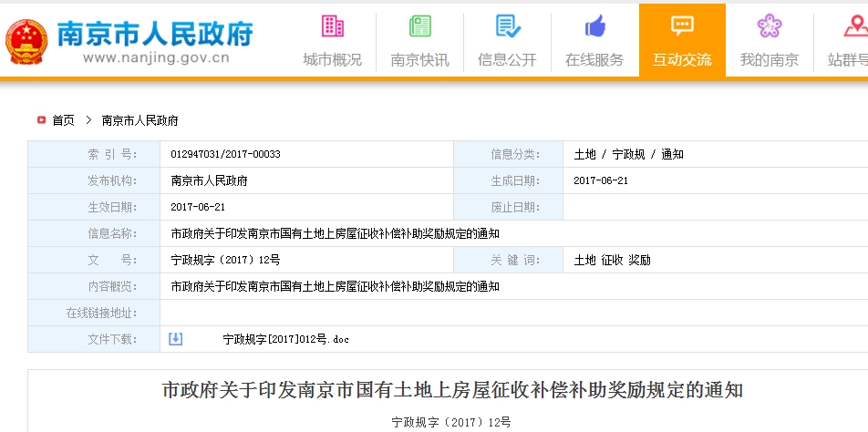Click the 南京市人民政府 site title
This screenshot has width=868, height=432.
tap(155, 33)
